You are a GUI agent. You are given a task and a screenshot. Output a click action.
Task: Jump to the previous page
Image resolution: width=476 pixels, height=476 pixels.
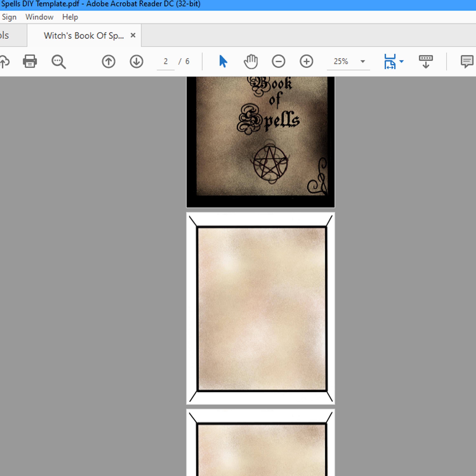(x=108, y=61)
